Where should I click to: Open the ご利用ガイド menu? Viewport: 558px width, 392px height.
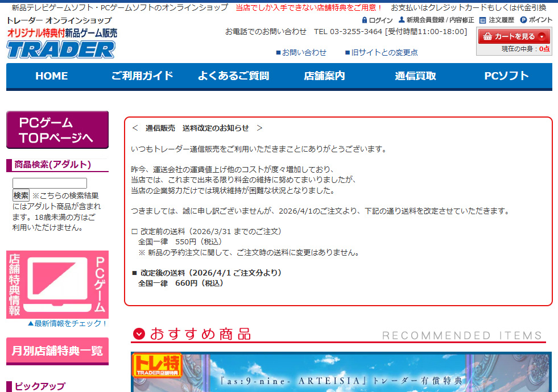[x=142, y=76]
